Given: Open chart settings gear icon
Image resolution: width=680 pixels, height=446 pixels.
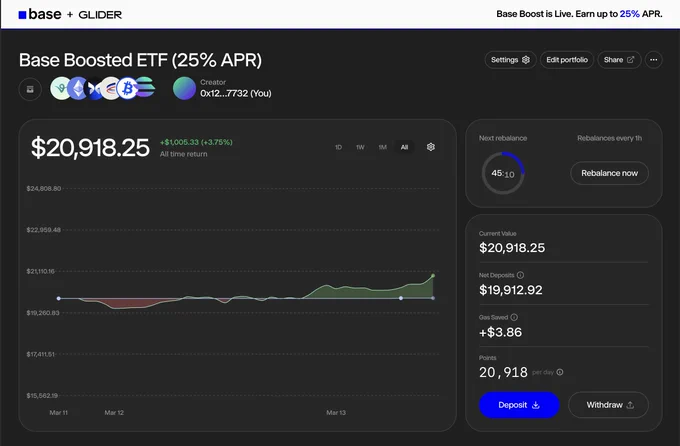Looking at the screenshot, I should (431, 147).
